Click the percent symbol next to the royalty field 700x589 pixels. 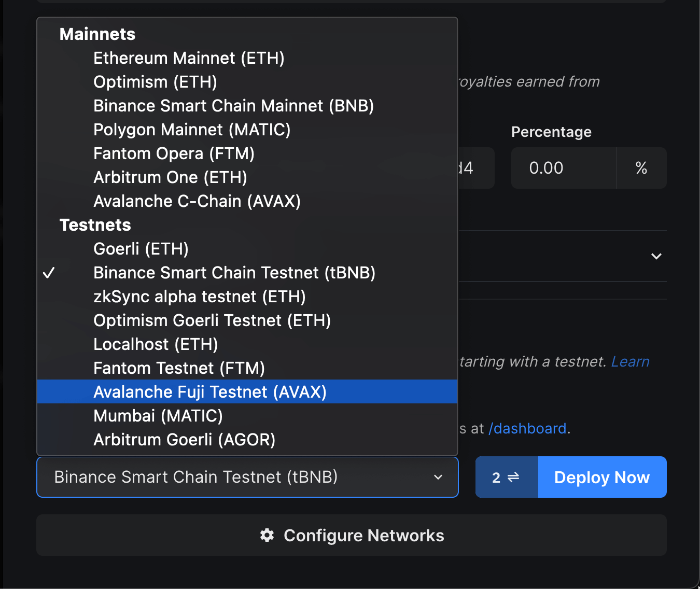tap(641, 167)
